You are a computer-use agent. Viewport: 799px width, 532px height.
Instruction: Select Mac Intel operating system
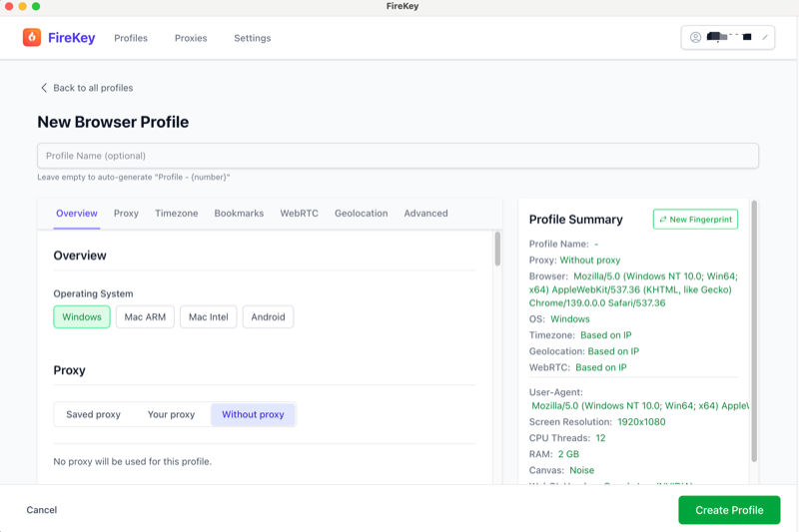click(208, 317)
